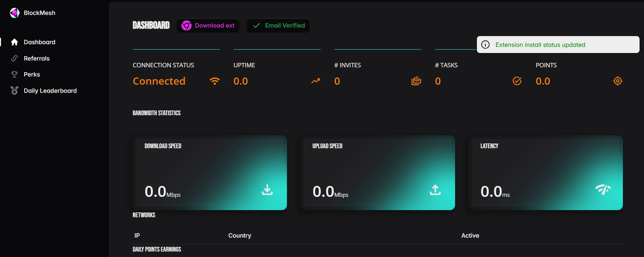Image resolution: width=644 pixels, height=257 pixels.
Task: Open the Perks sidebar item
Action: (x=32, y=74)
